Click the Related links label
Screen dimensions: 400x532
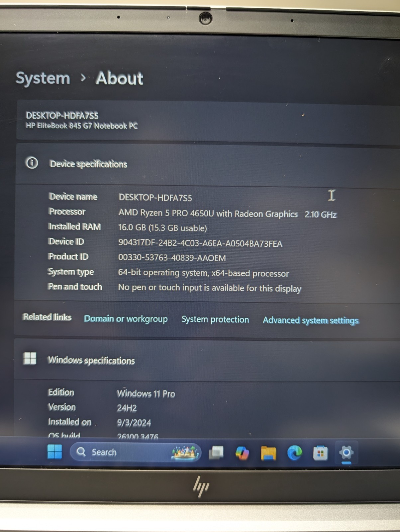click(x=47, y=317)
